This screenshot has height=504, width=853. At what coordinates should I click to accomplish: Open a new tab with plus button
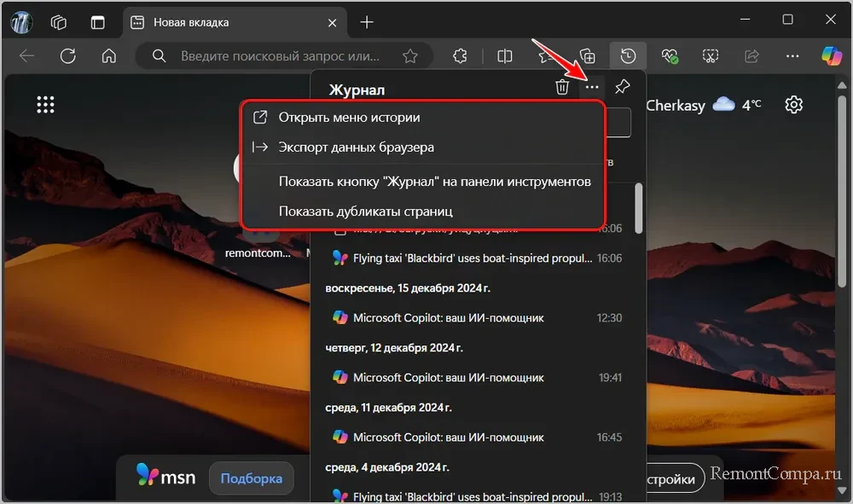(367, 22)
